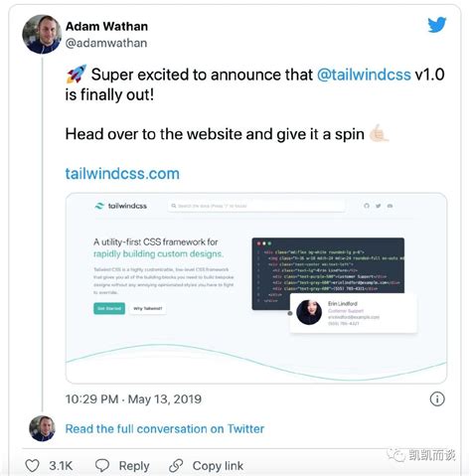This screenshot has height=476, width=471.
Task: Click the Copy link label
Action: click(x=218, y=466)
